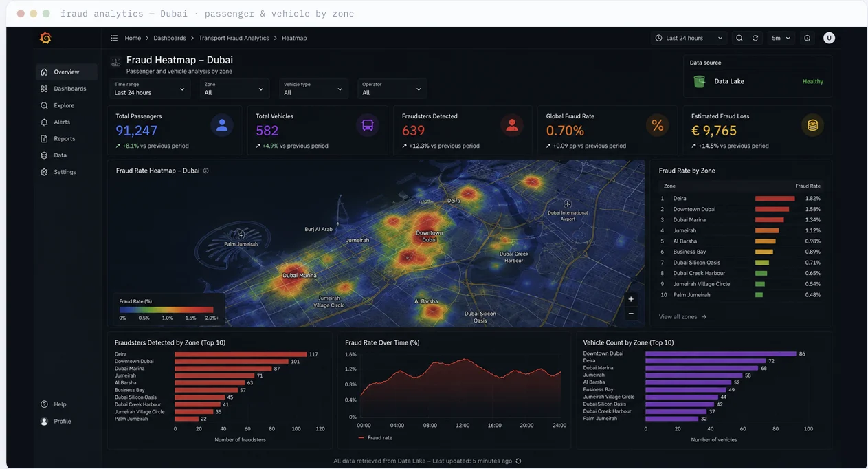The height and width of the screenshot is (469, 868).
Task: Click the clock icon in time picker
Action: 659,38
